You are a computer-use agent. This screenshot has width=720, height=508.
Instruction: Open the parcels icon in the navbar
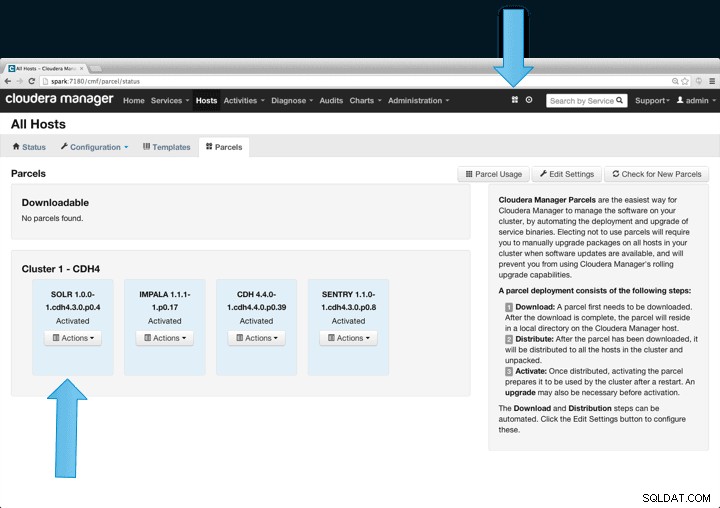click(515, 100)
